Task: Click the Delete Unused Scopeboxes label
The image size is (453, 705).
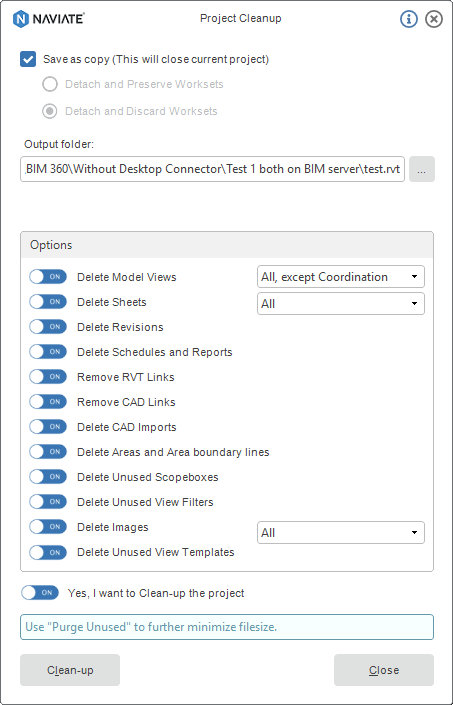Action: pos(148,477)
